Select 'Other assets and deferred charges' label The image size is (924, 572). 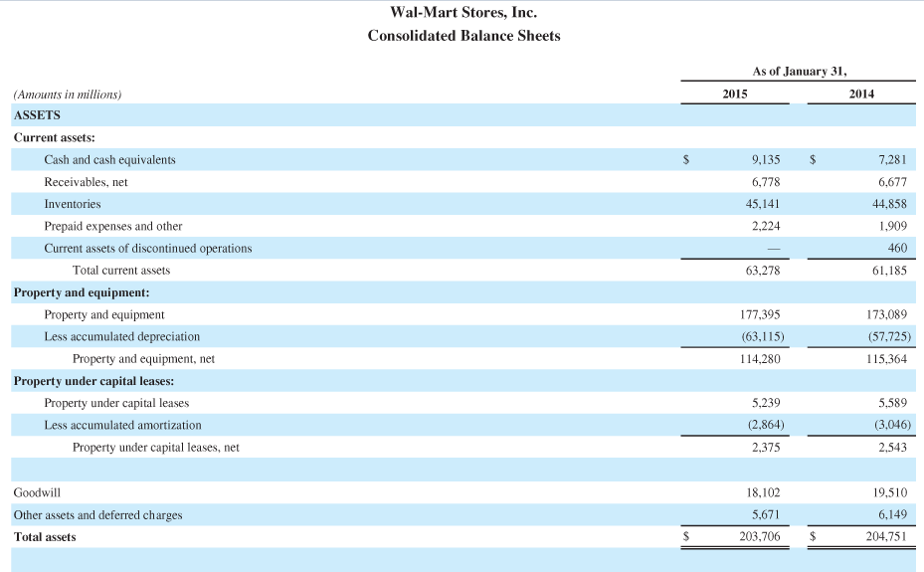(x=97, y=515)
